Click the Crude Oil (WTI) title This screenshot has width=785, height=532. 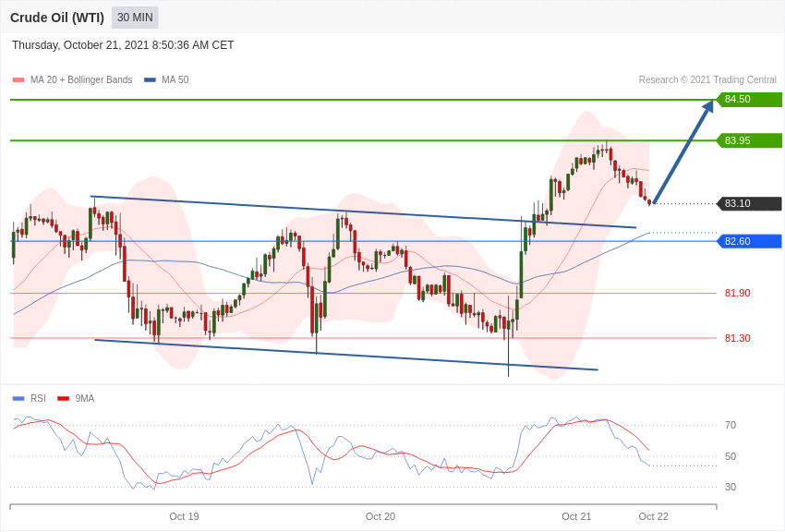(x=57, y=18)
